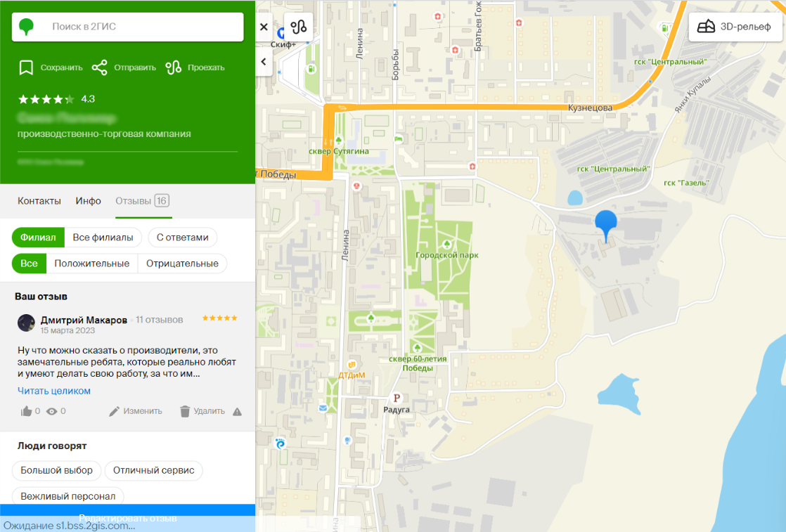Close the company card with X
786x532 pixels.
click(264, 27)
